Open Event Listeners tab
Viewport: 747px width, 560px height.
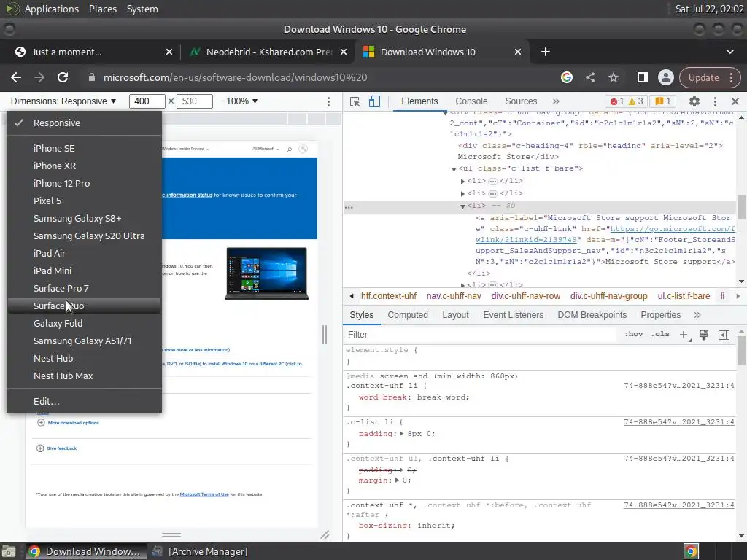click(513, 315)
